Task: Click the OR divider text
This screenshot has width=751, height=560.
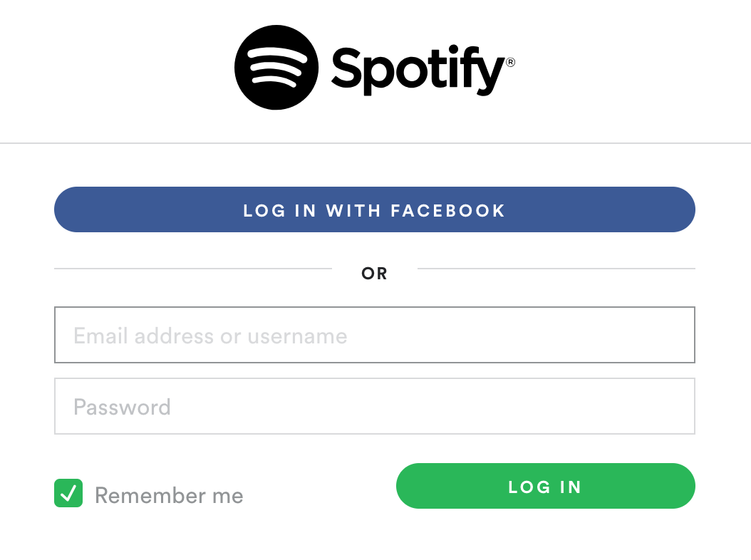Action: (375, 274)
